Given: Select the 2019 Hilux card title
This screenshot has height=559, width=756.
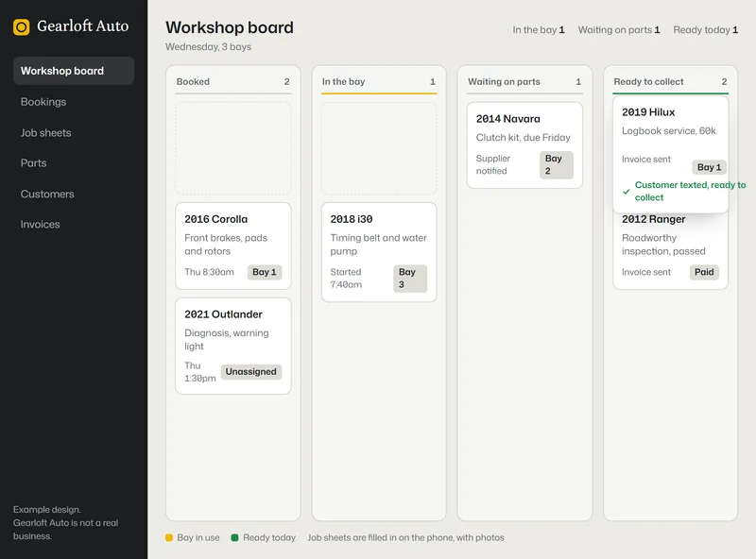Looking at the screenshot, I should (648, 111).
